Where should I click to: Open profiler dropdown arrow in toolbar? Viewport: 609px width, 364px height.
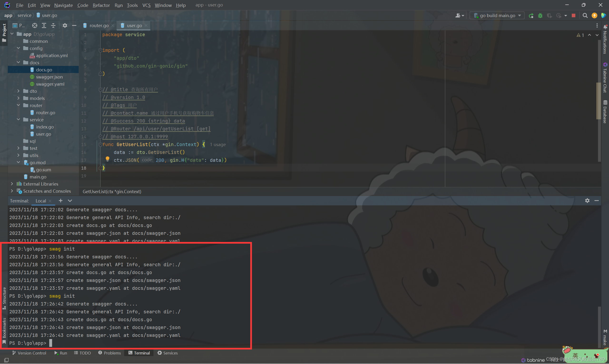[x=566, y=16]
